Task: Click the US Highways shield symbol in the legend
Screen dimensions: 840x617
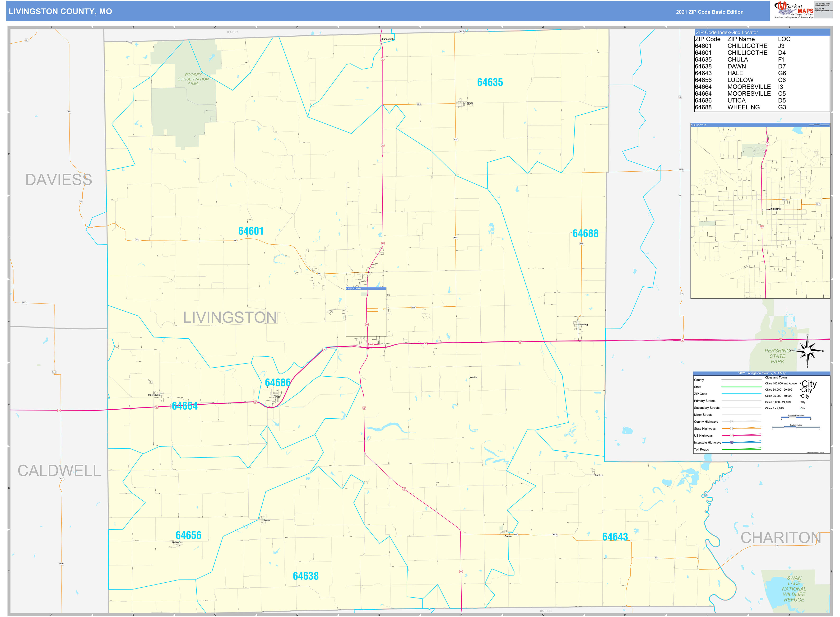Action: (x=732, y=435)
